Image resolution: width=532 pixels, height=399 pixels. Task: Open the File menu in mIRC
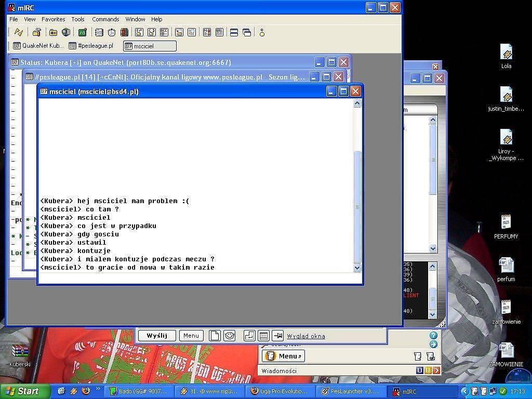coord(14,19)
